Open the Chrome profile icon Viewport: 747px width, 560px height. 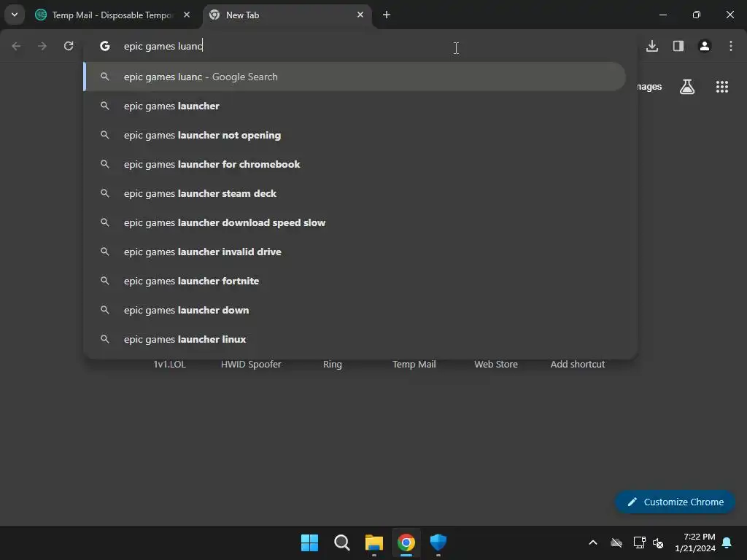[705, 46]
